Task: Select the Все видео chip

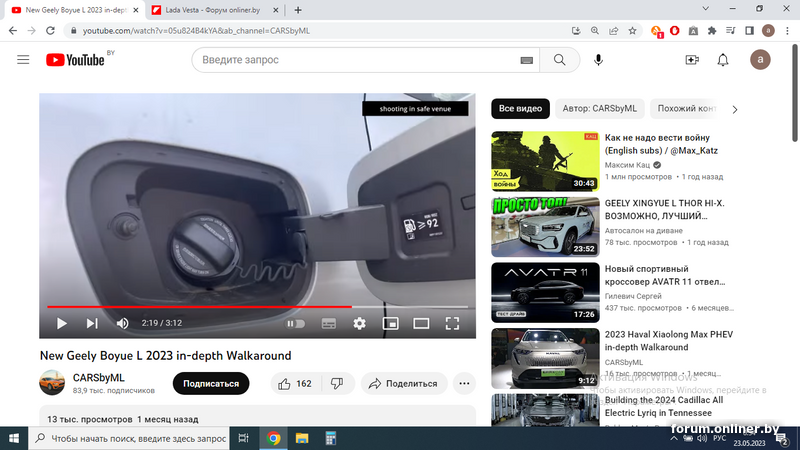Action: coord(520,109)
